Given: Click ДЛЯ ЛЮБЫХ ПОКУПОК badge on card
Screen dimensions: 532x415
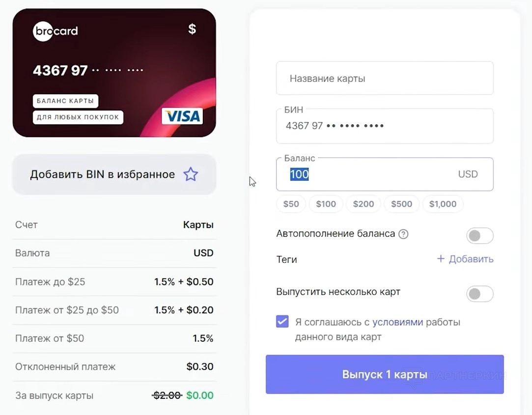Looking at the screenshot, I should (78, 117).
